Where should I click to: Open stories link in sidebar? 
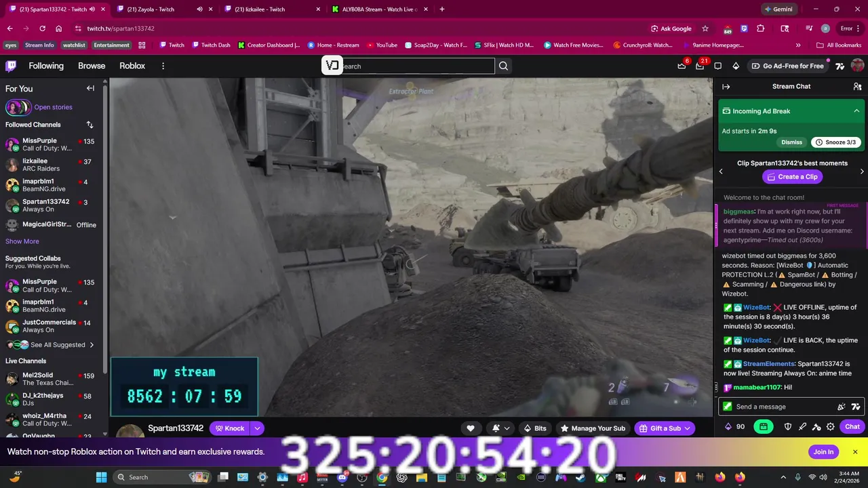[x=53, y=107]
